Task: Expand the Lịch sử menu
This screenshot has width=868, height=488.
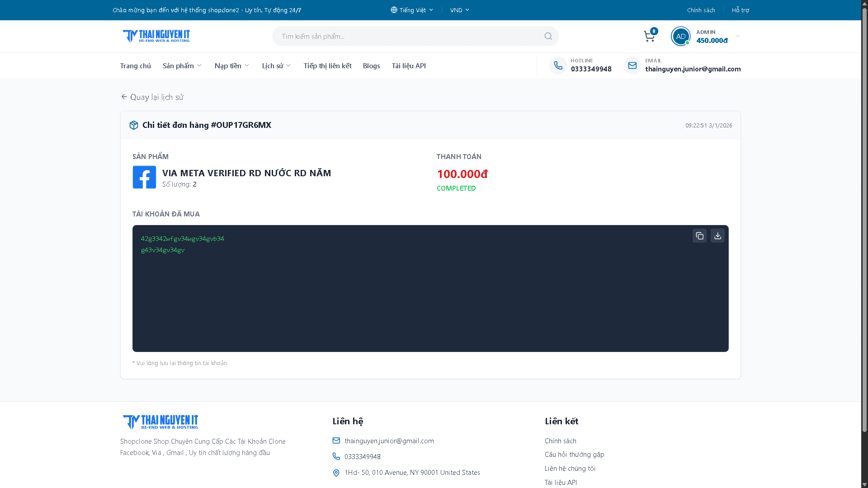Action: [x=277, y=66]
